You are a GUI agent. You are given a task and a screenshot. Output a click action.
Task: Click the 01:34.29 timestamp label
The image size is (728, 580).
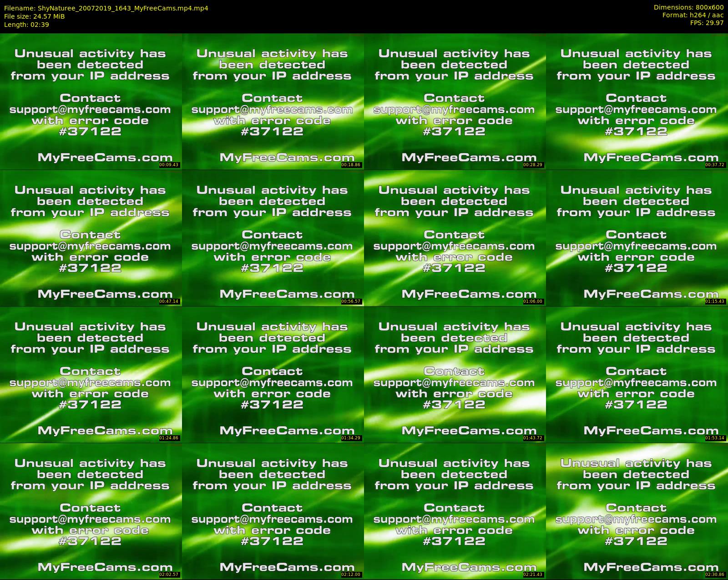point(351,438)
